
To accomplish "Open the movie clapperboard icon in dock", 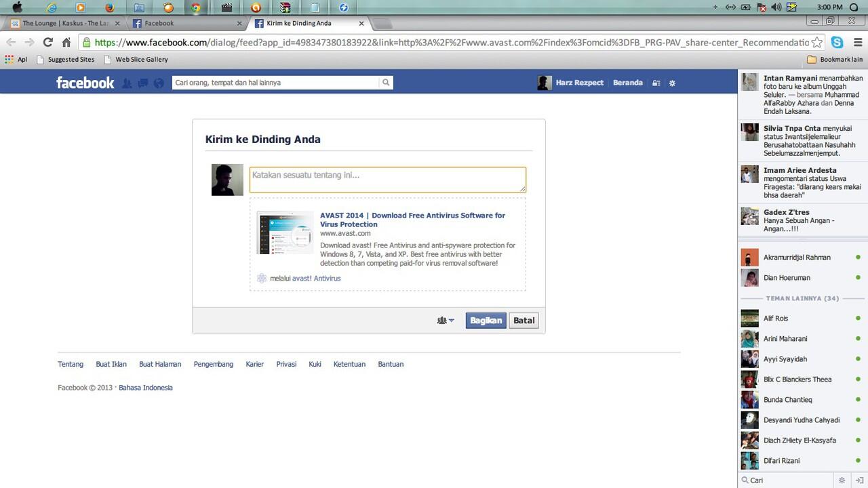I will coord(226,7).
